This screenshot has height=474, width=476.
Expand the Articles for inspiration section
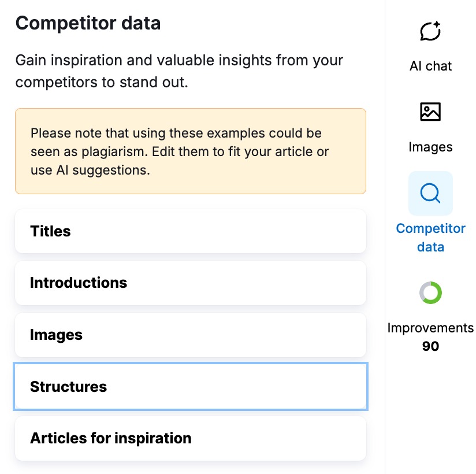coord(191,438)
